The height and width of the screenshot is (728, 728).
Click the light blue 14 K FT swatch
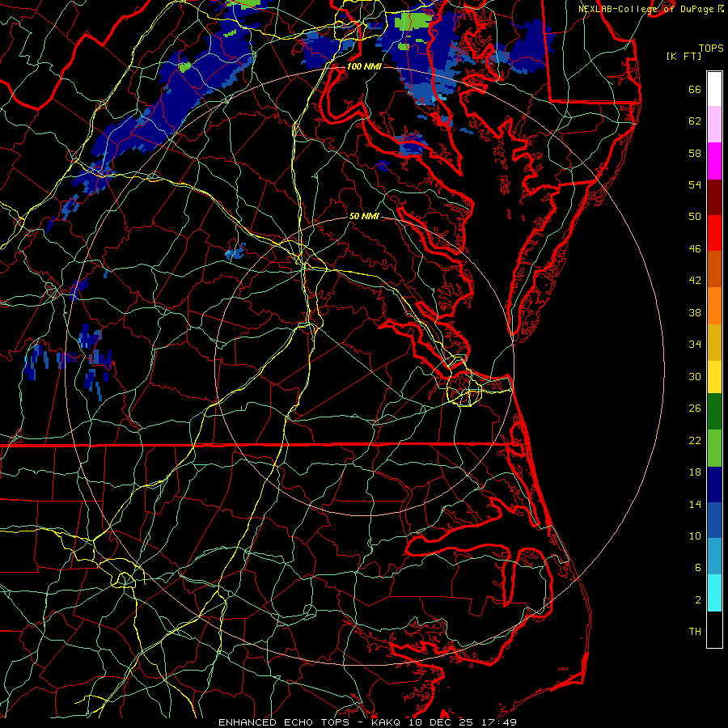[714, 557]
